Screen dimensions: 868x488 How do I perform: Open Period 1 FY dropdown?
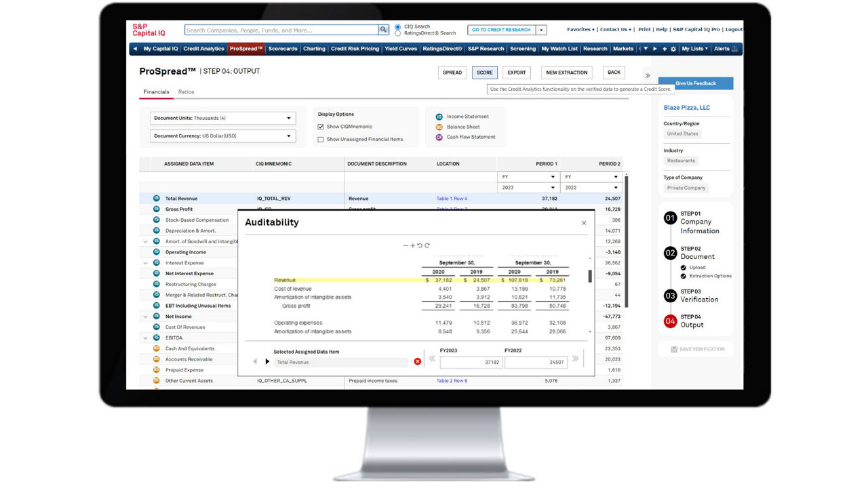pyautogui.click(x=528, y=178)
